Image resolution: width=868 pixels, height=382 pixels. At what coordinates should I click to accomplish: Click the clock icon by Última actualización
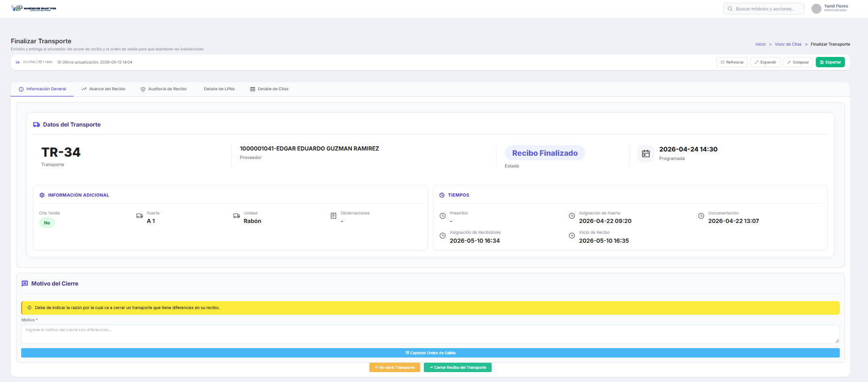point(59,62)
